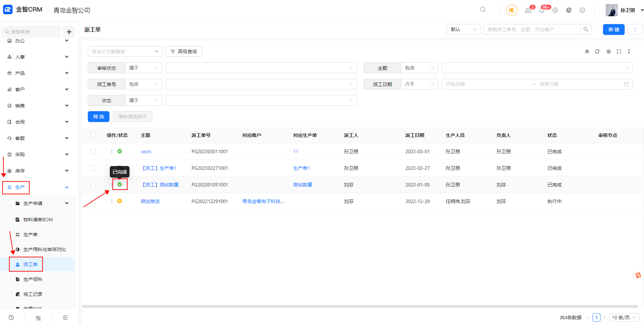Open row actions menu for 测试推送
This screenshot has width=644, height=325.
tap(112, 201)
